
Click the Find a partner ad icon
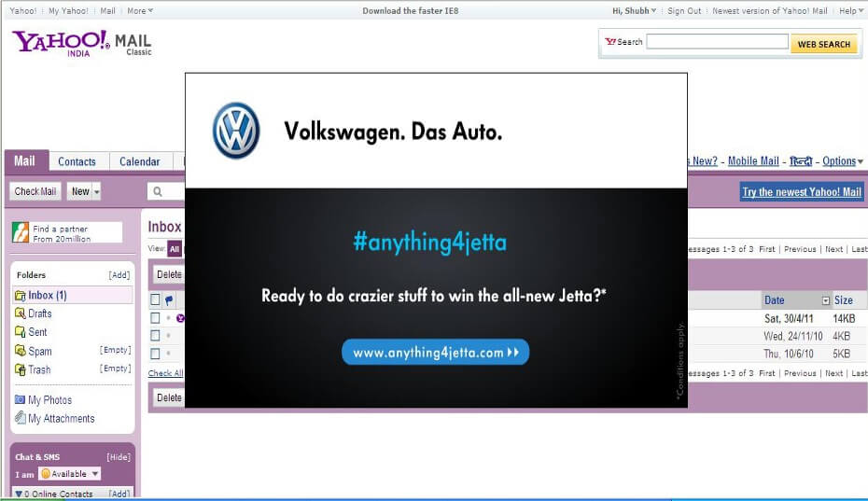(x=21, y=232)
